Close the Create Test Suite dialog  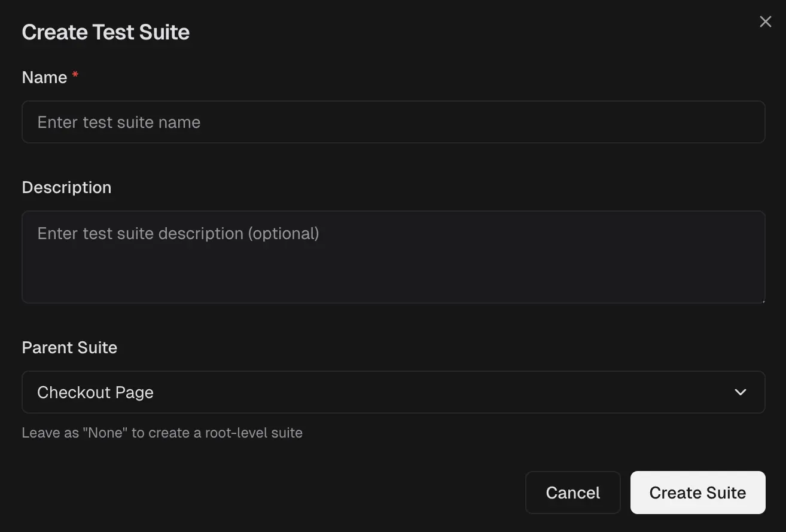[x=765, y=21]
